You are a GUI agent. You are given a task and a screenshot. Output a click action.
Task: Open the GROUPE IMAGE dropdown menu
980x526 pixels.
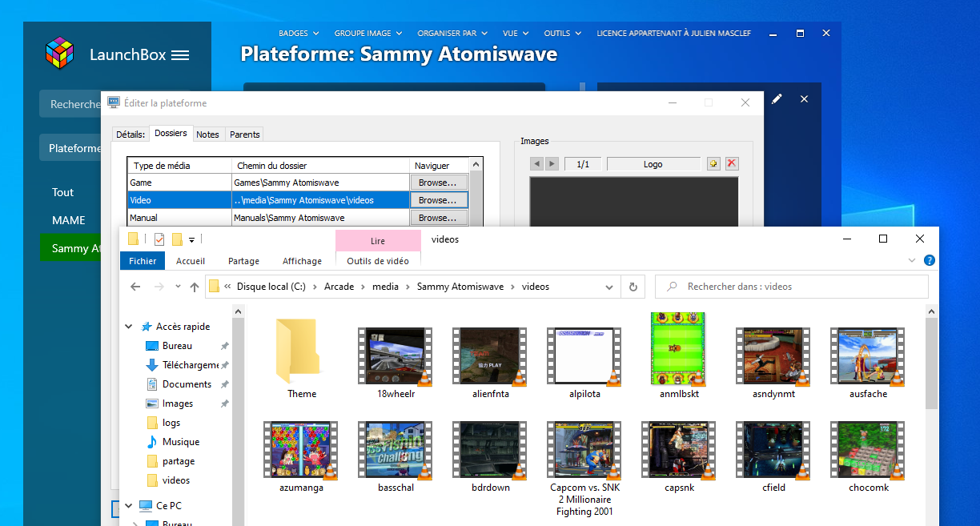point(368,34)
